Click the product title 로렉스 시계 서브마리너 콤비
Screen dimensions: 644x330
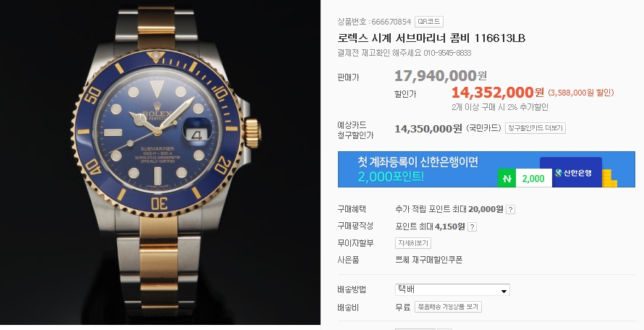pos(431,38)
